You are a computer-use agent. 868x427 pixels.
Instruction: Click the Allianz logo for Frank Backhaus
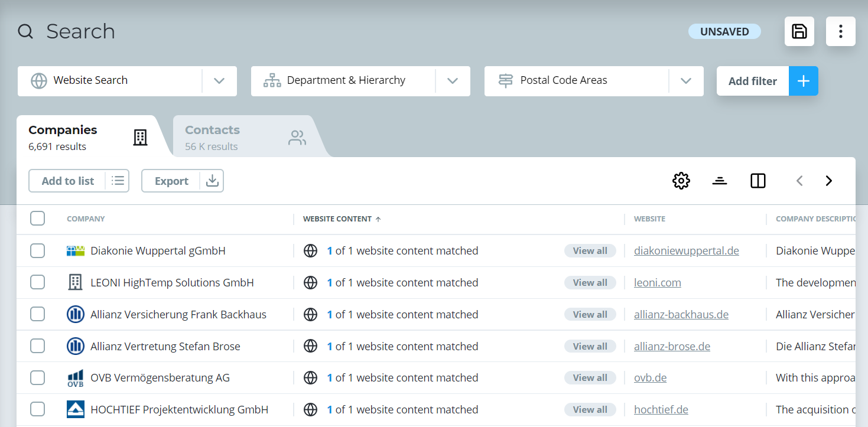point(76,314)
